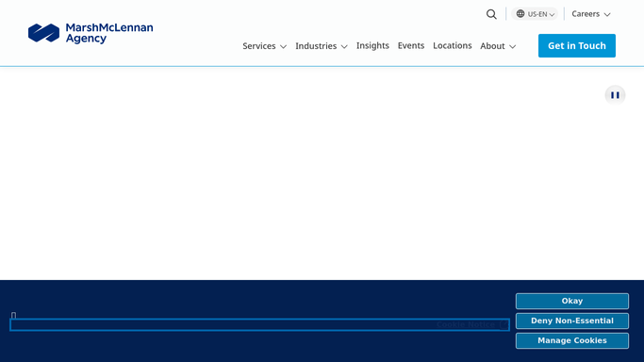Expand the Careers dropdown menu
644x362 pixels.
pos(591,14)
